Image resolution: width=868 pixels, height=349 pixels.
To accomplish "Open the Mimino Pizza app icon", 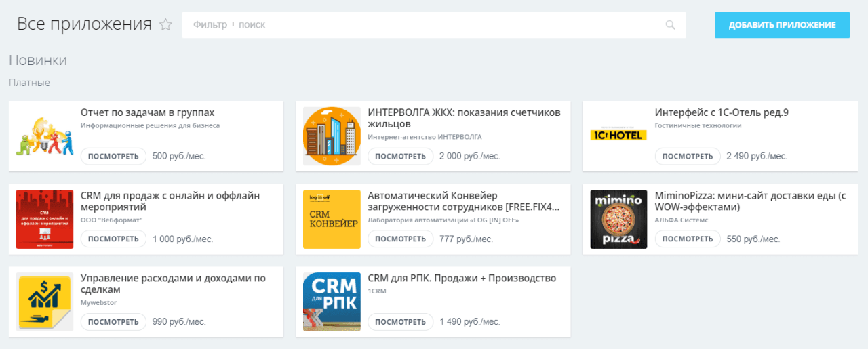I will click(x=618, y=219).
